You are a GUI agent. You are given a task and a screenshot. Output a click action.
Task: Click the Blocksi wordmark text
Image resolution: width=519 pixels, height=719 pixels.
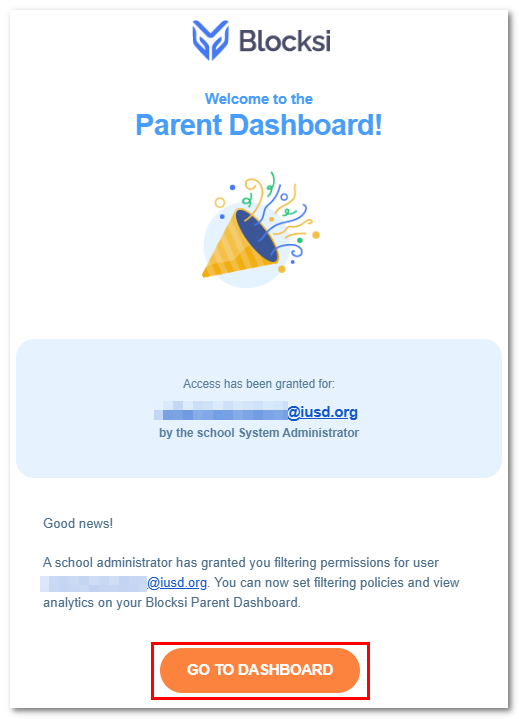click(x=285, y=40)
